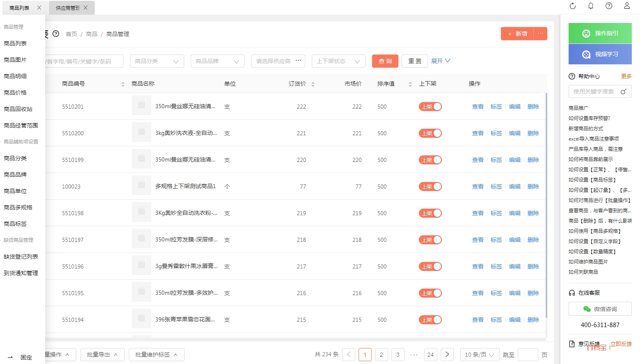Open the 批量导出 dropdown
640x364 pixels.
[102, 355]
